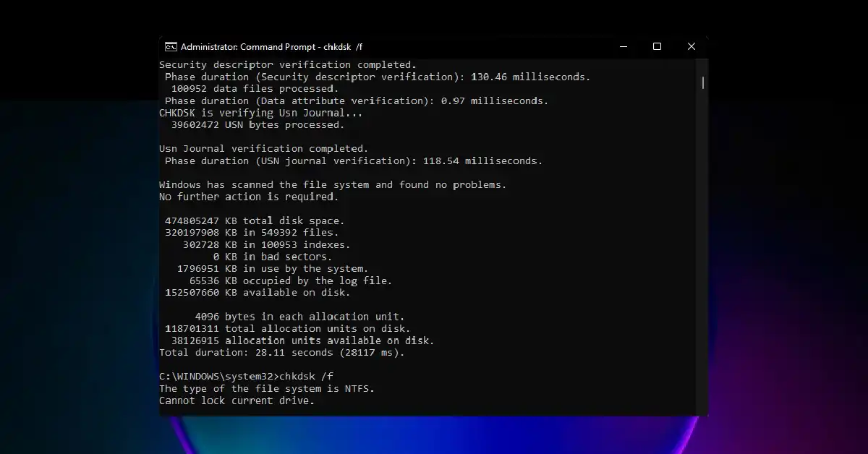Click the 'C:\WINDOWS\system32>chkdsk /f' prompt line

(246, 377)
